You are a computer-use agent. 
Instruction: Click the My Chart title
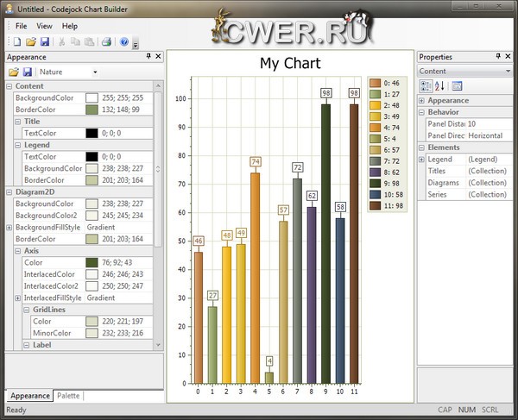coord(290,63)
